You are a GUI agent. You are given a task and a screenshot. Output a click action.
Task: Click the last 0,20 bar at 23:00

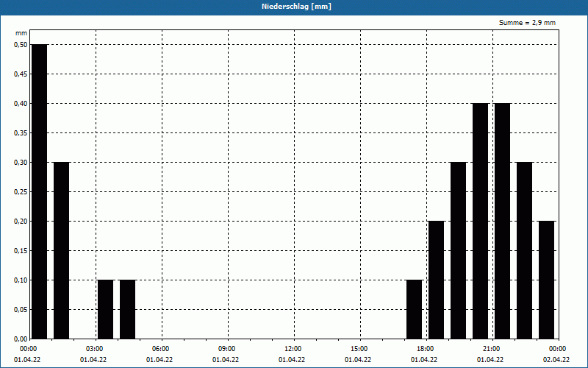(547, 280)
